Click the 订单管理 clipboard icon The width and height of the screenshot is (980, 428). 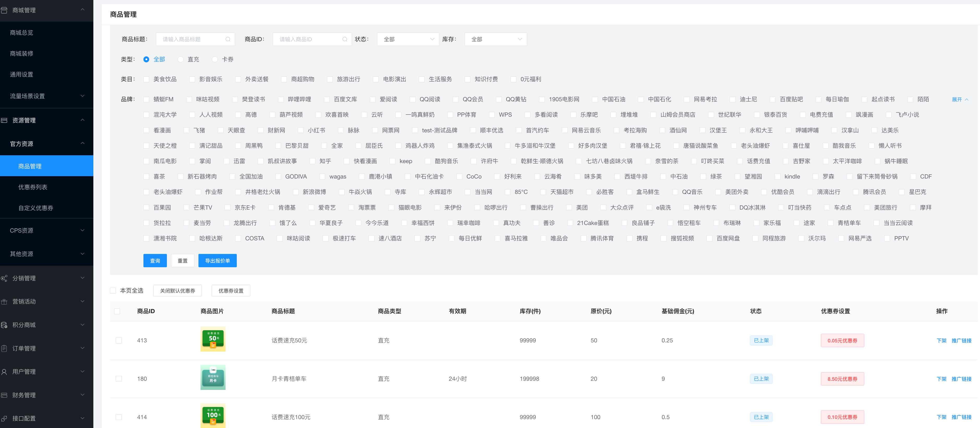(x=4, y=348)
